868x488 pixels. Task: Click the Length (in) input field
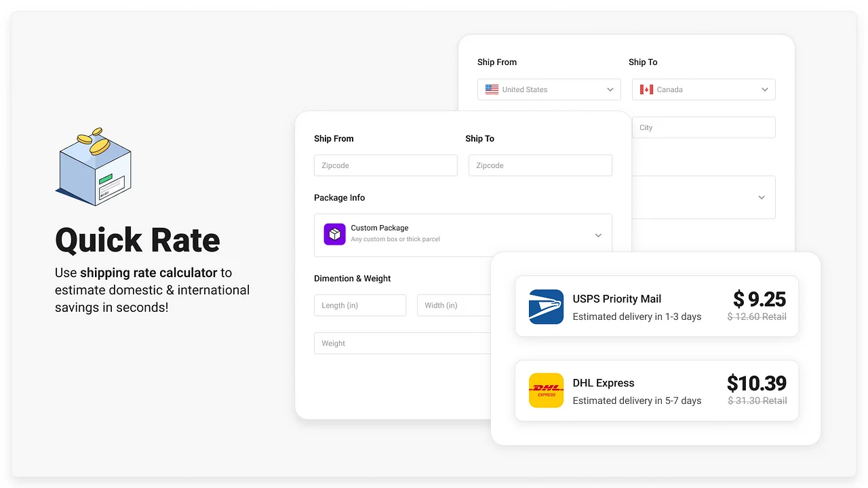click(x=359, y=305)
